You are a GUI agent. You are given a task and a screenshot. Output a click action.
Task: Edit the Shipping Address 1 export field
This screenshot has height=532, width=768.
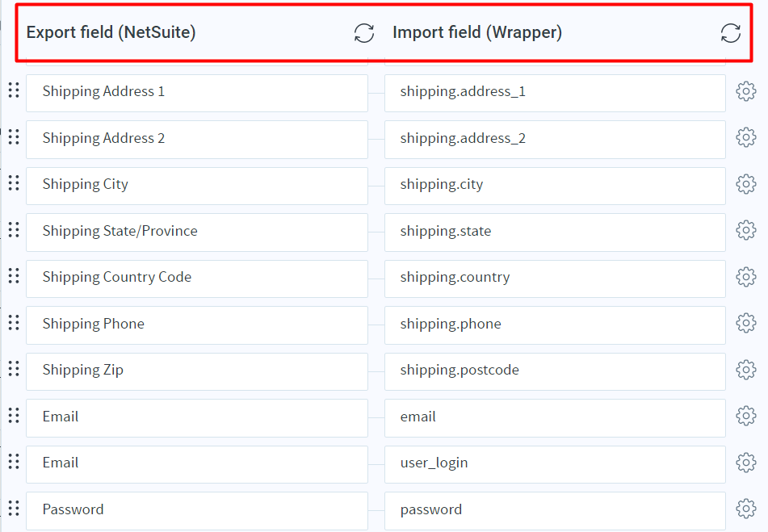tap(197, 93)
